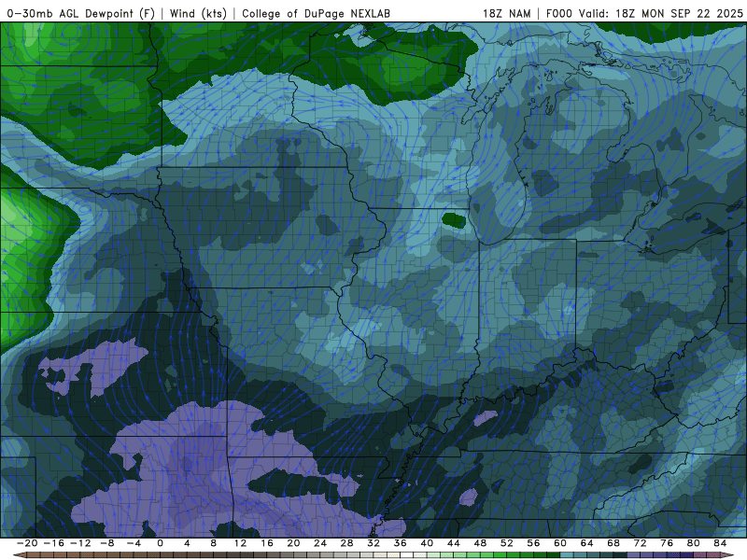The height and width of the screenshot is (560, 747).
Task: Select the 20 legend value
Action: click(293, 543)
